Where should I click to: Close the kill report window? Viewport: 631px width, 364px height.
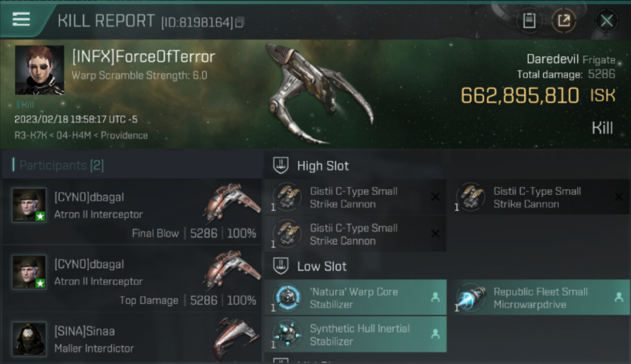(607, 21)
